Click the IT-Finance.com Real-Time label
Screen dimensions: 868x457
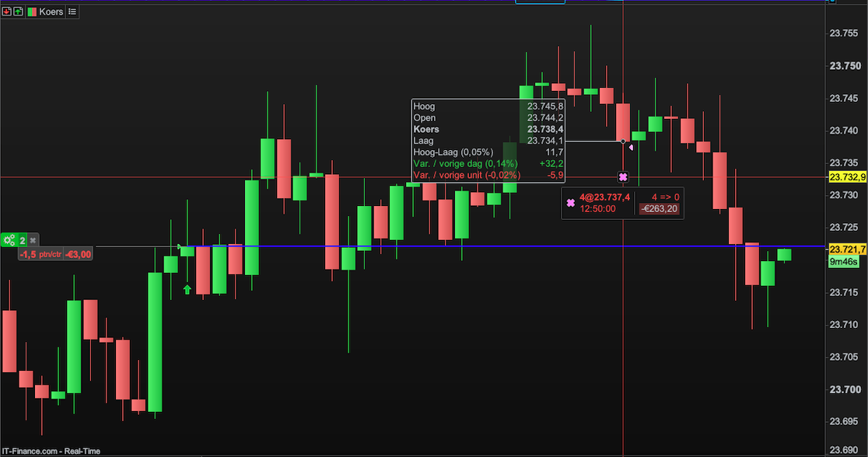[x=51, y=451]
